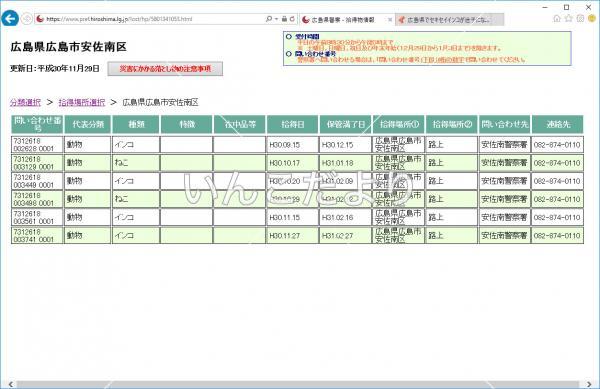The width and height of the screenshot is (600, 389).
Task: Click the horizontal scrollbar right arrow
Action: point(589,384)
